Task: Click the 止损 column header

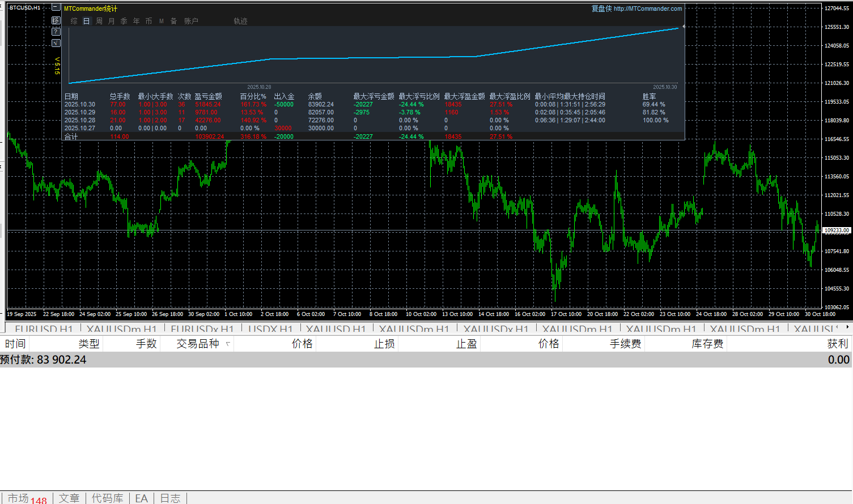Action: pos(384,344)
